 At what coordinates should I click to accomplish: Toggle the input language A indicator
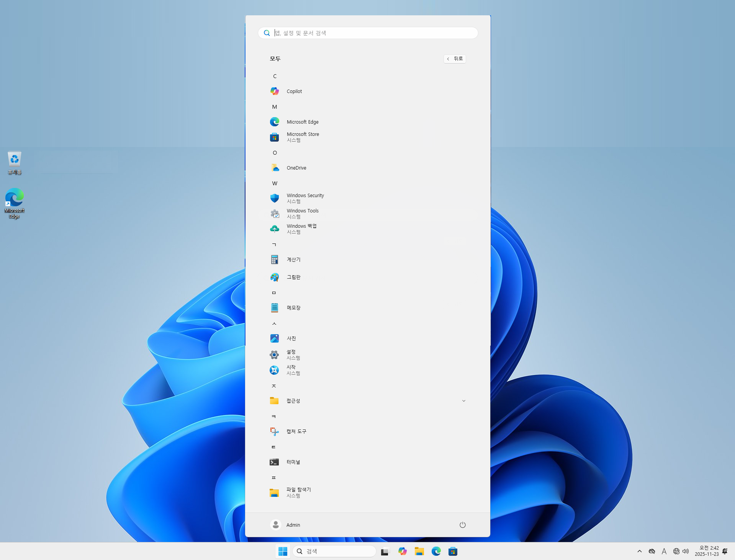tap(664, 551)
